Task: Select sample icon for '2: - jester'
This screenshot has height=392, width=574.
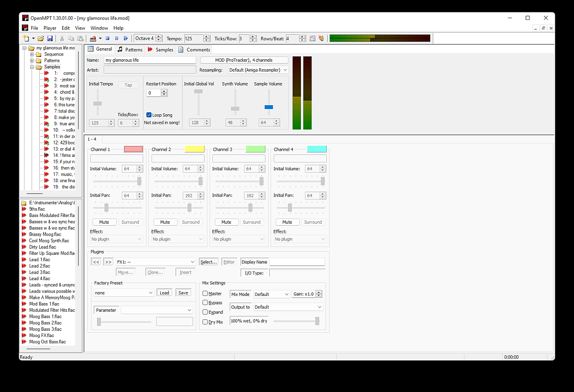Action: tap(46, 79)
